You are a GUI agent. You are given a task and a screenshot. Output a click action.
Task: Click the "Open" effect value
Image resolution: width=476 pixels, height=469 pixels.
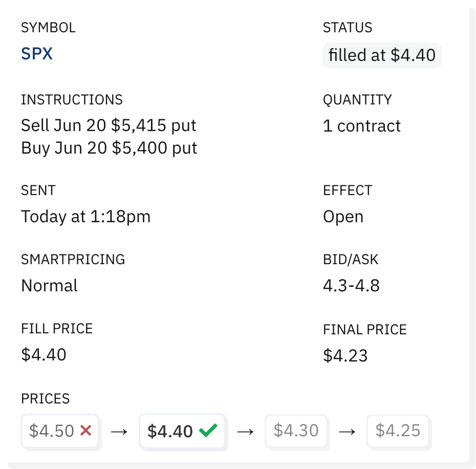tap(343, 217)
